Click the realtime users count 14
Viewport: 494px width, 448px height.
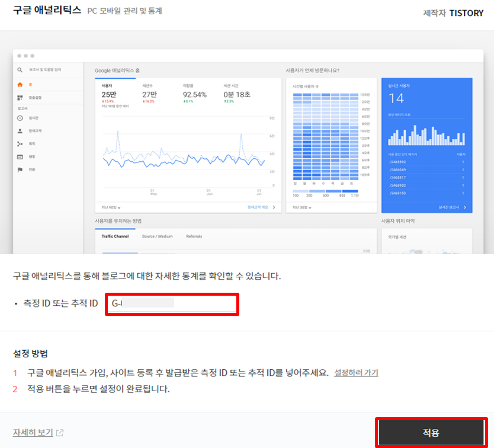pyautogui.click(x=396, y=99)
